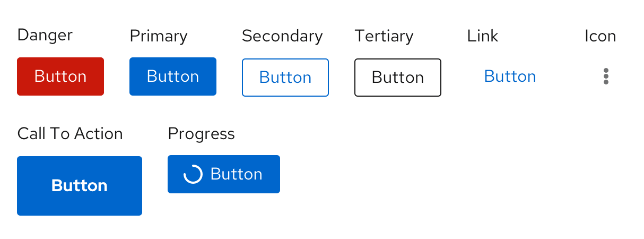
Task: Select the Tertiary heading text
Action: coord(384,36)
